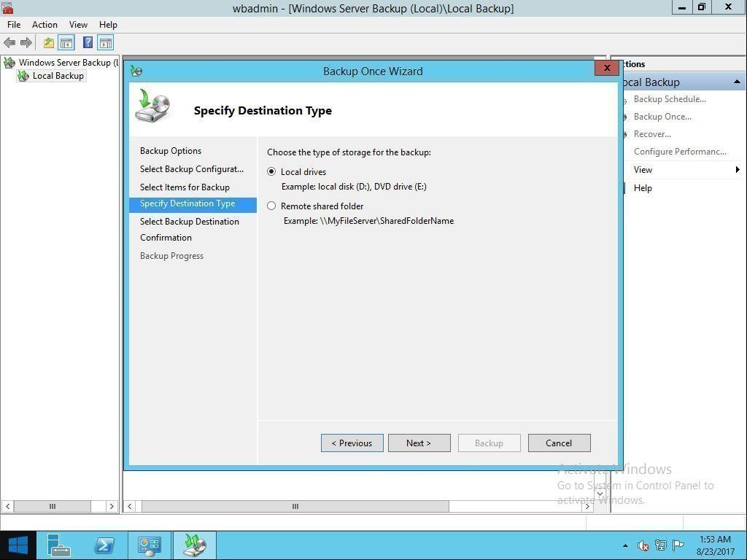This screenshot has width=747, height=560.
Task: Click the muted speaker tray icon
Action: click(643, 545)
